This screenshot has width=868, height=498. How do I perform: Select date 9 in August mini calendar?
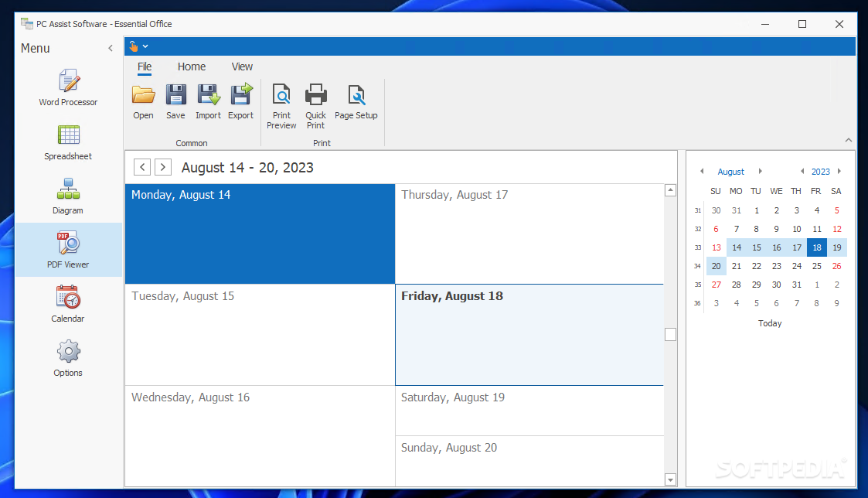[777, 229]
